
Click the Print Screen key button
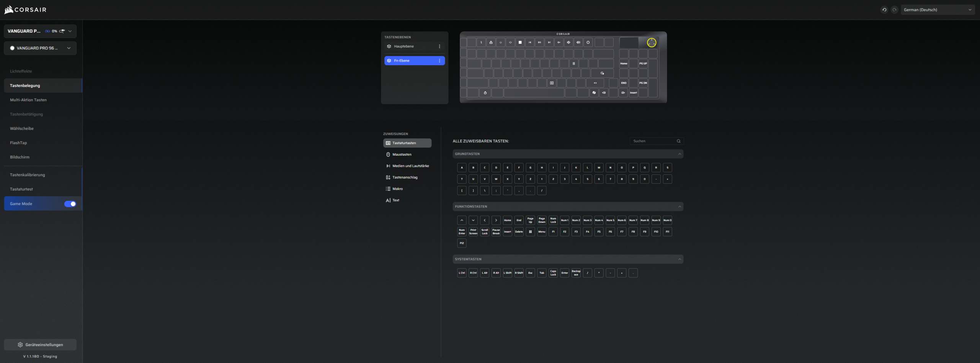473,232
